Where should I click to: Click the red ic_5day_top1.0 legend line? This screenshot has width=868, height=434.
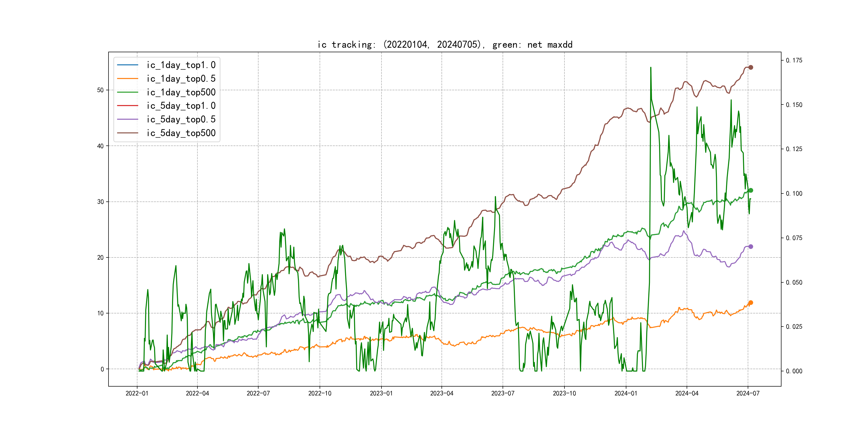coord(127,106)
